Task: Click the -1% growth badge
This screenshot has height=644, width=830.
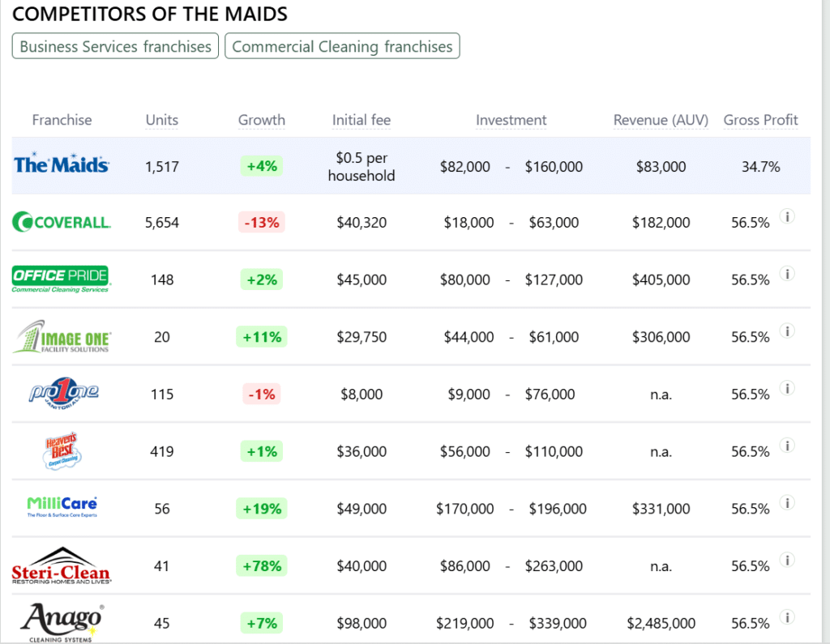Action: pos(262,394)
